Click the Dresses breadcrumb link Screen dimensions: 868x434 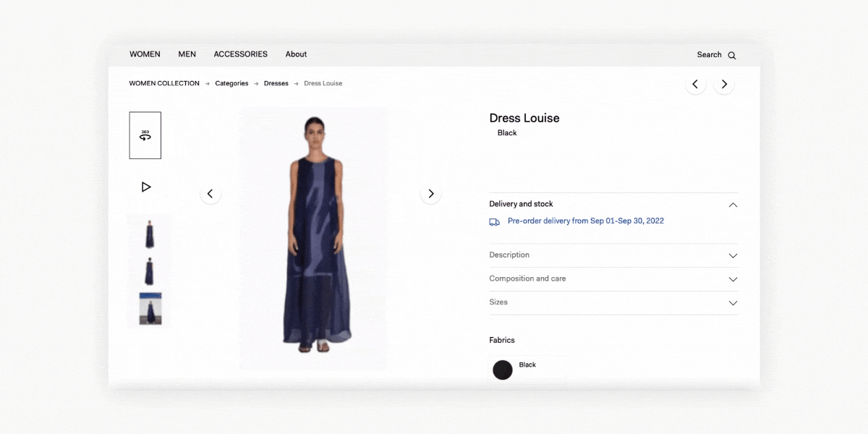(276, 84)
